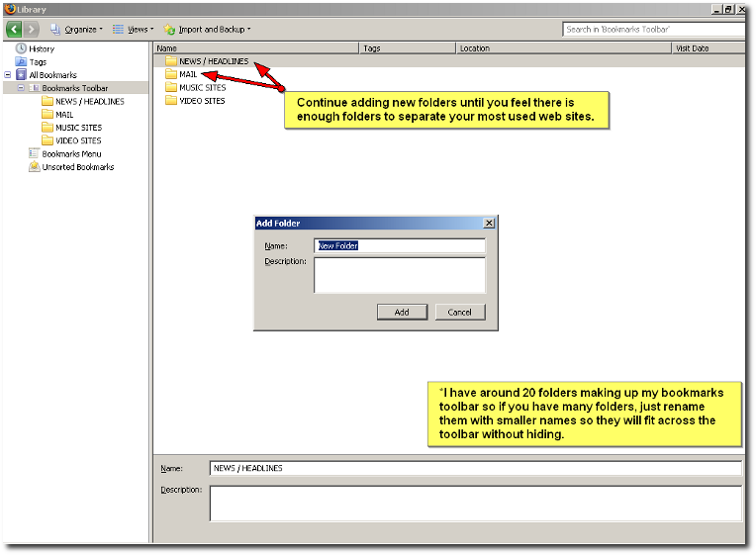756x555 pixels.
Task: Sort by the Location column header
Action: 564,48
